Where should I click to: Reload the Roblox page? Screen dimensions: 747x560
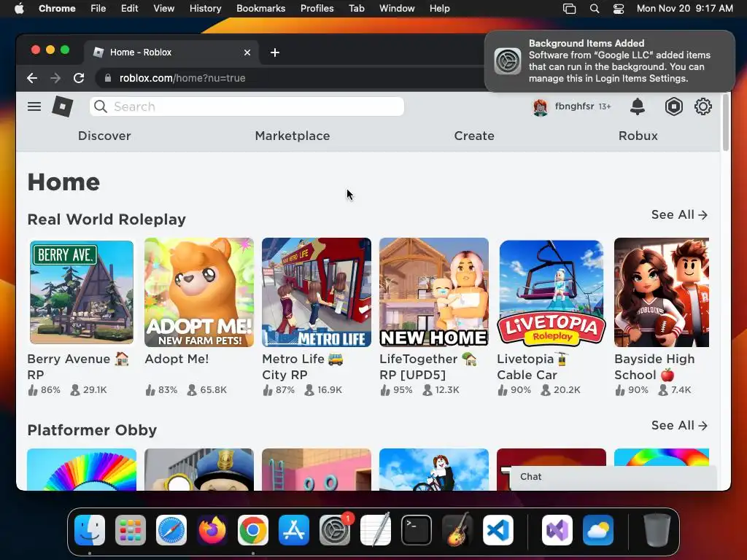pos(79,78)
